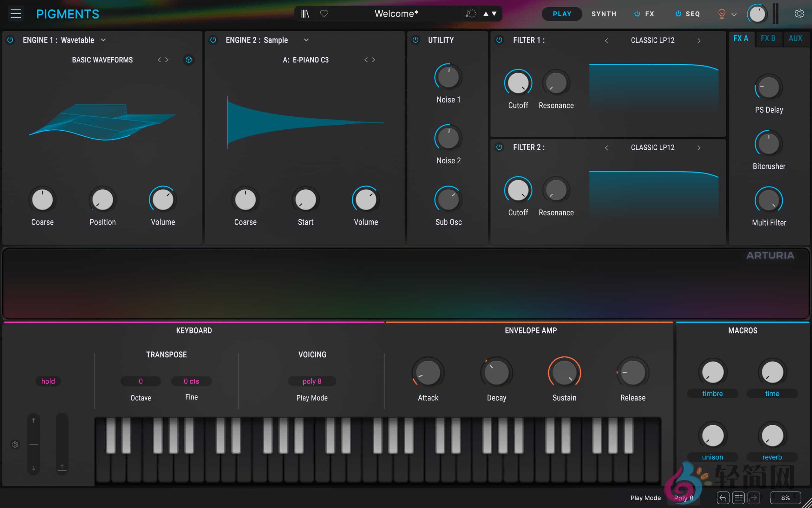Viewport: 812px width, 508px height.
Task: Open the undo history list icon
Action: [739, 498]
